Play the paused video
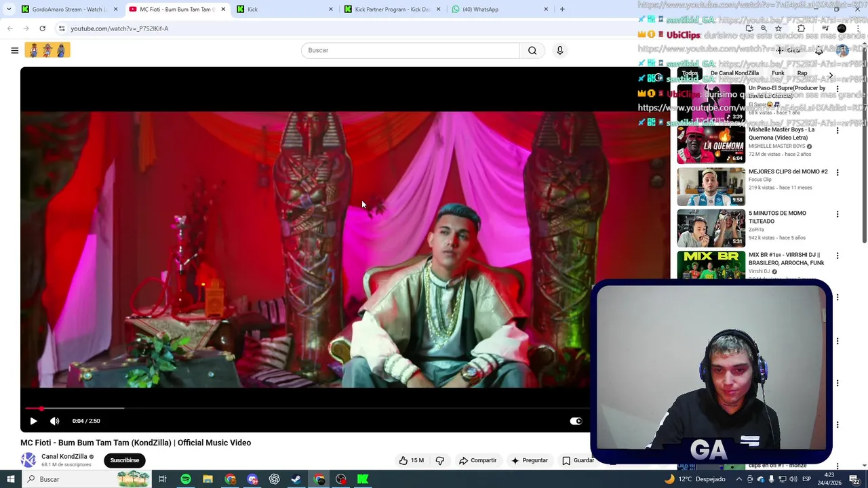868x488 pixels. point(33,421)
